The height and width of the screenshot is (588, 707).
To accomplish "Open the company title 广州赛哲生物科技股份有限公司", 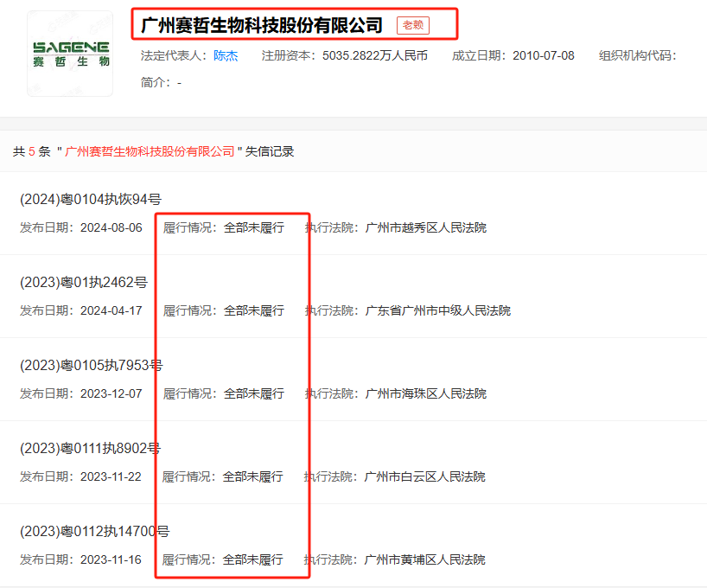I will 262,25.
